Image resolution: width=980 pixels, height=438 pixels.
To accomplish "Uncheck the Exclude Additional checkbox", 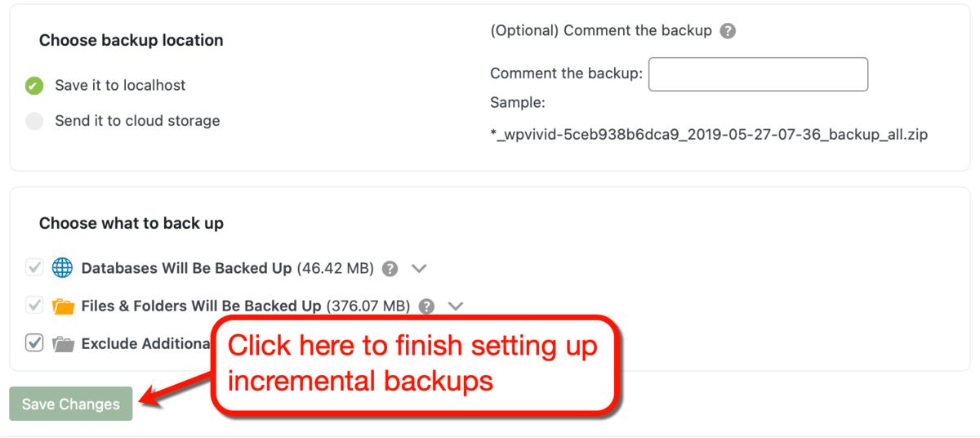I will pyautogui.click(x=34, y=343).
